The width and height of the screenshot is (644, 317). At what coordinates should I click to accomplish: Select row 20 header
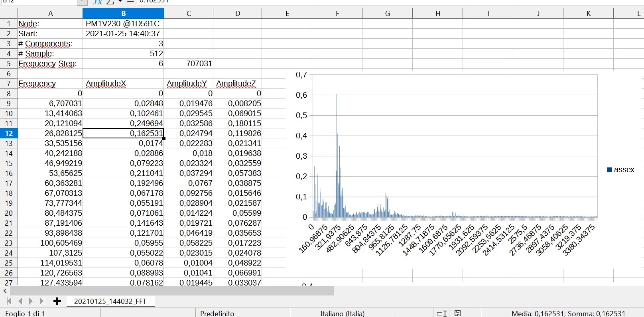click(9, 213)
